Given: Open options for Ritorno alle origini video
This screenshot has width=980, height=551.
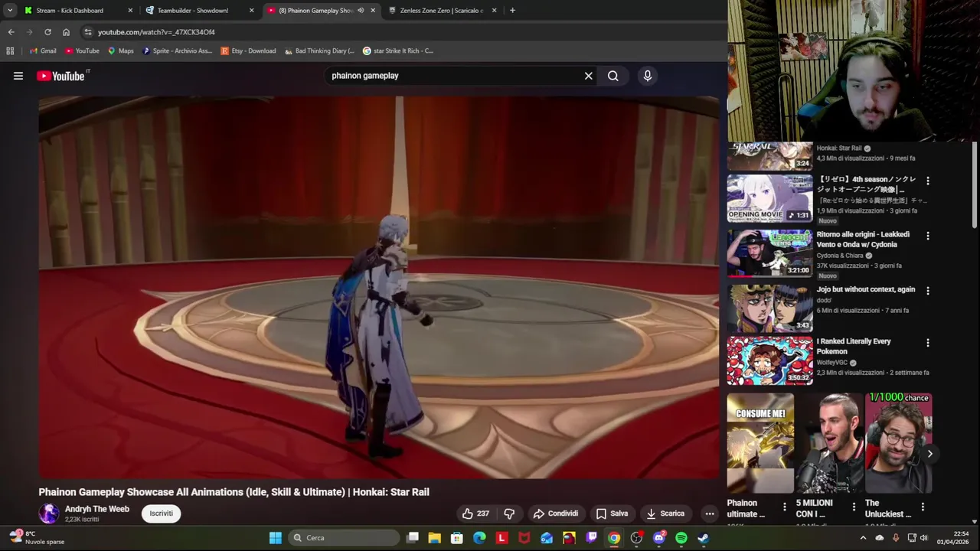Looking at the screenshot, I should [928, 236].
